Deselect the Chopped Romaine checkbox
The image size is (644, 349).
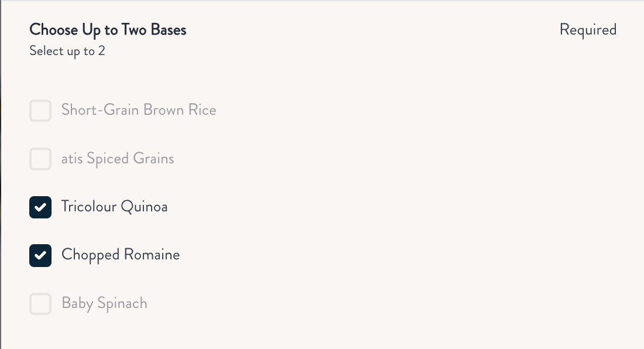[x=40, y=255]
